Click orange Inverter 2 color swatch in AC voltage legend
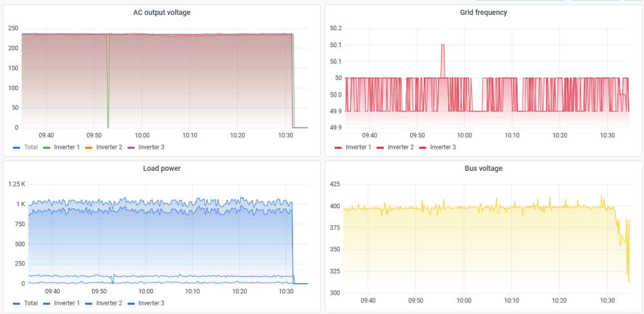The height and width of the screenshot is (314, 644). [x=89, y=148]
